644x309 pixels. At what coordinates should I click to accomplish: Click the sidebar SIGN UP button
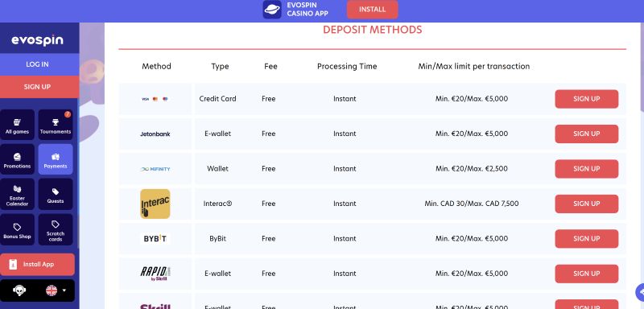[x=37, y=87]
